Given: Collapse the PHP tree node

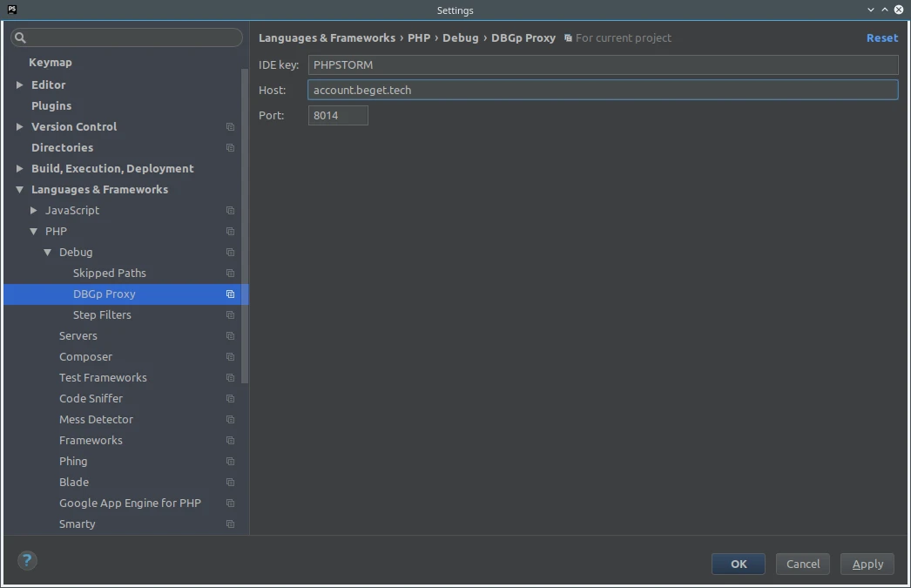Looking at the screenshot, I should coord(33,231).
